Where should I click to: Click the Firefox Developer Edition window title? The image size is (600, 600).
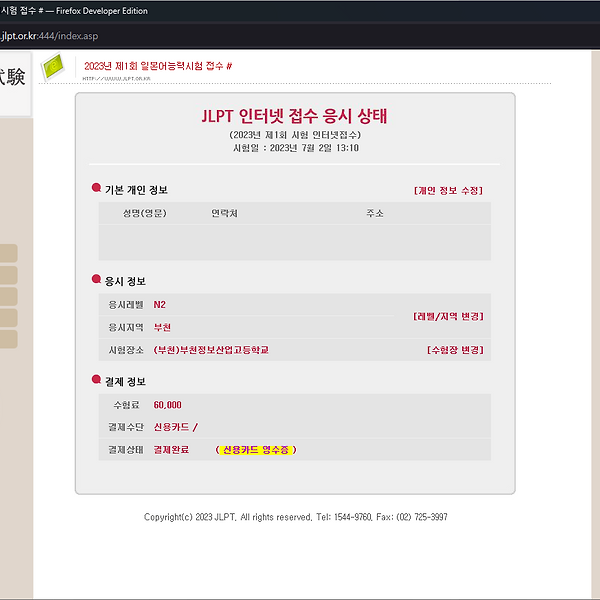74,11
